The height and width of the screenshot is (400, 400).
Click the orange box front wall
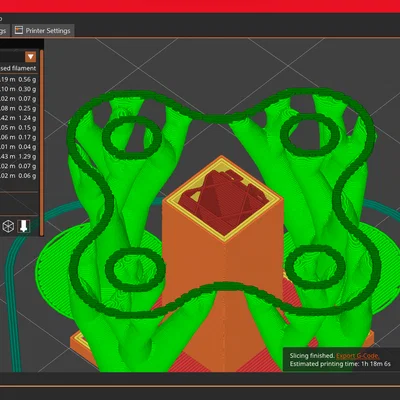pyautogui.click(x=193, y=260)
